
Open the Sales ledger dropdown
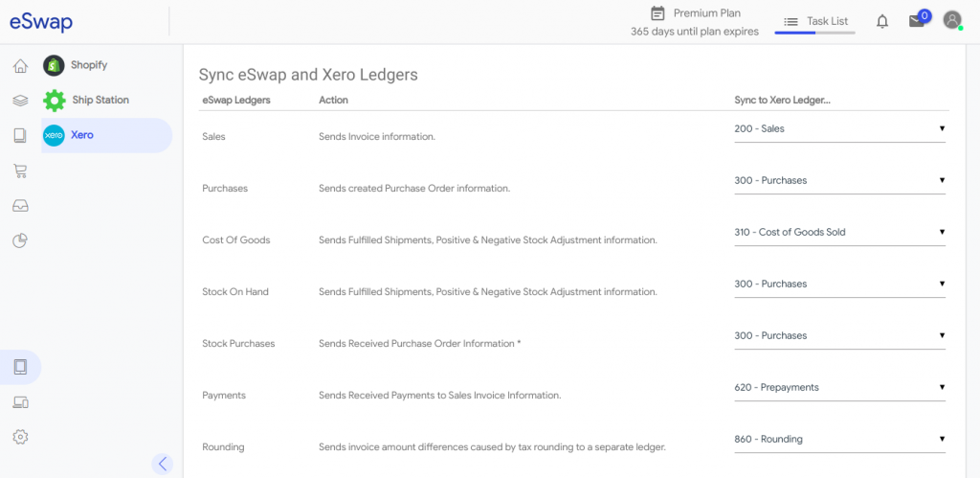(839, 128)
